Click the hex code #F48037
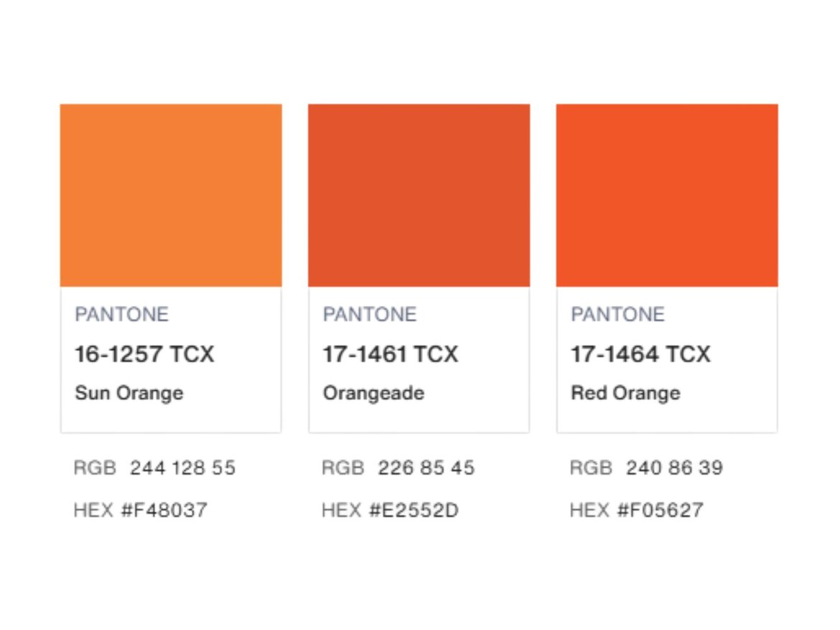 click(164, 511)
